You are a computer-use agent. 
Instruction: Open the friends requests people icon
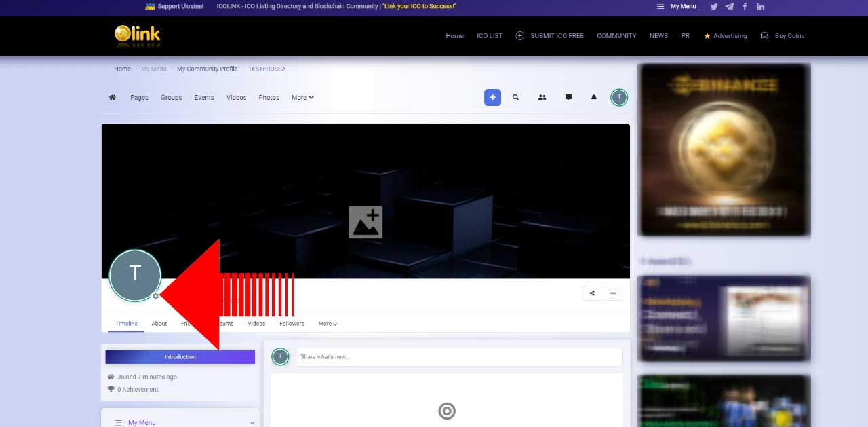tap(542, 97)
